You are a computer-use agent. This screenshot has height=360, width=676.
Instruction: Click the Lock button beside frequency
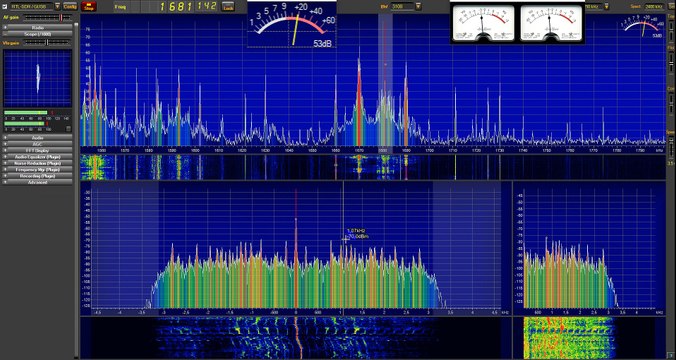(x=228, y=6)
